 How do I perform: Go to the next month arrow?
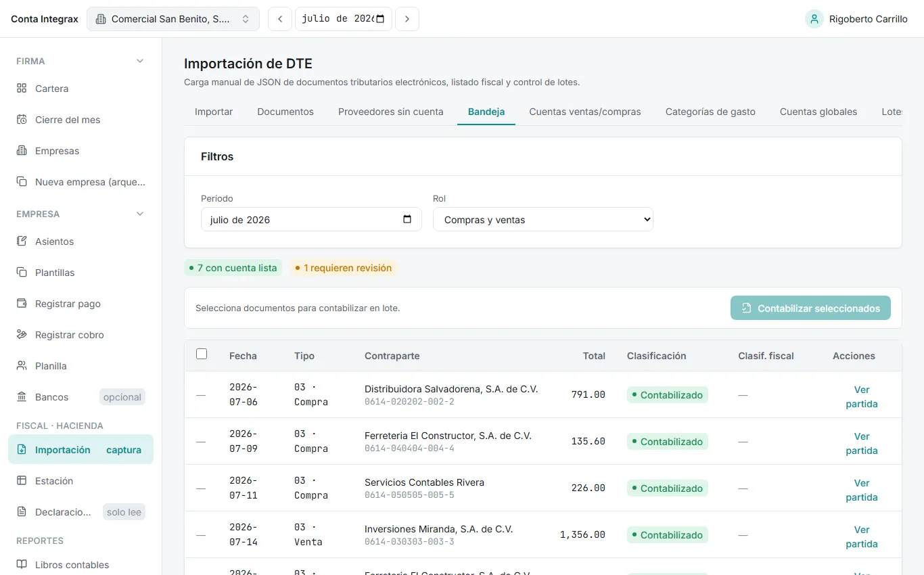(x=407, y=19)
